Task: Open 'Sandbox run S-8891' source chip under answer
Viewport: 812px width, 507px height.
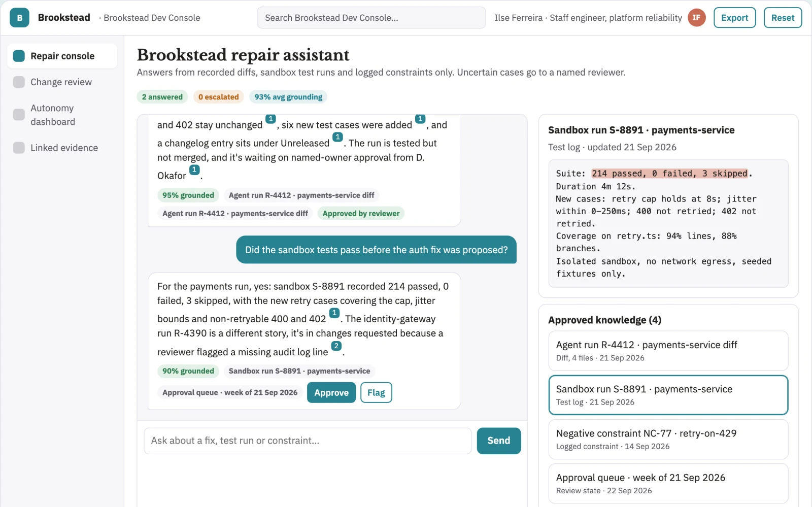Action: point(299,371)
